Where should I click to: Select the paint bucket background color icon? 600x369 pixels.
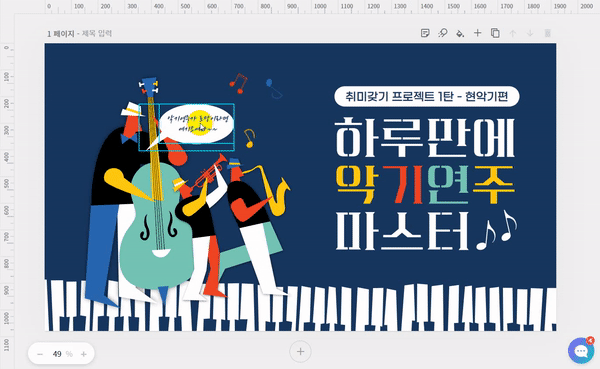(x=460, y=33)
